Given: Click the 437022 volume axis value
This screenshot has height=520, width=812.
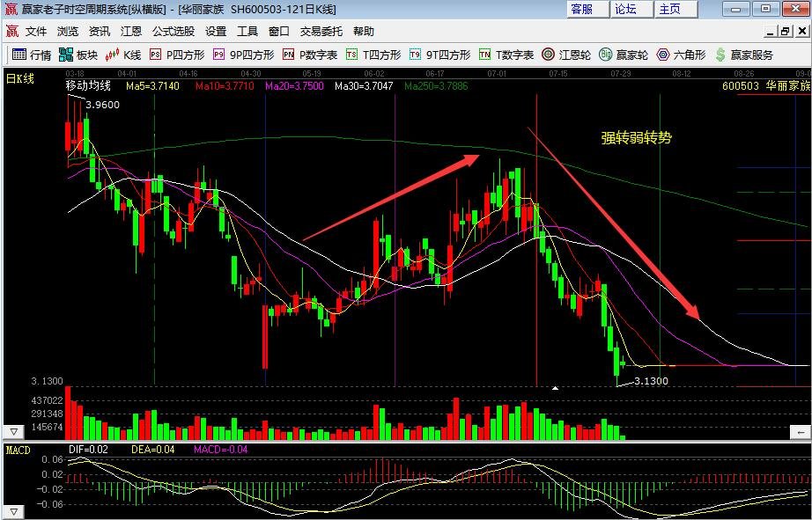Looking at the screenshot, I should click(47, 400).
